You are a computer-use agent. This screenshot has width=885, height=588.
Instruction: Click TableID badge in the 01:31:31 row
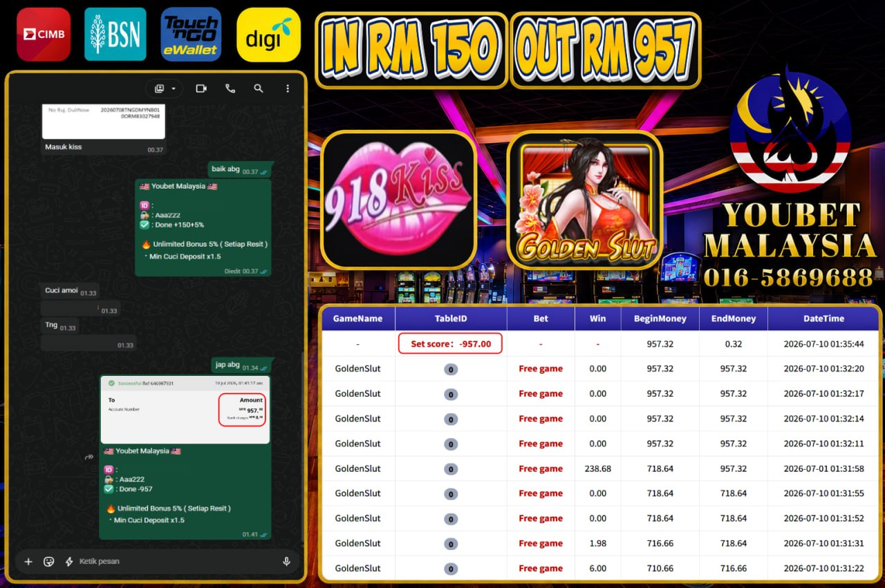451,544
